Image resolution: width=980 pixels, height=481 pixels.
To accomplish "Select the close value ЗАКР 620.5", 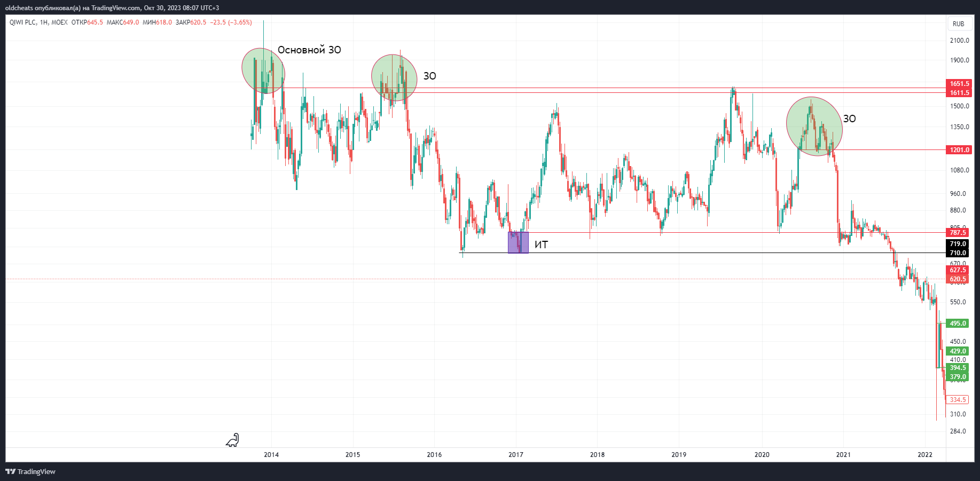I will (x=191, y=22).
